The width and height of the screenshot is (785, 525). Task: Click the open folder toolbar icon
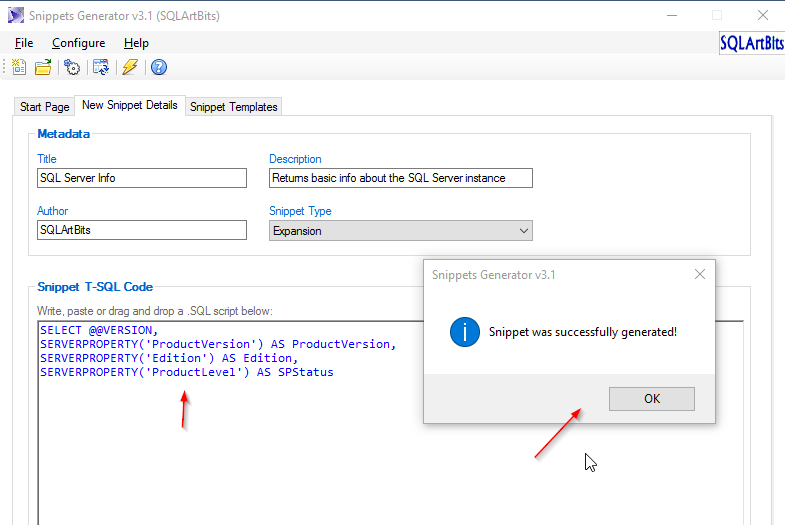click(43, 67)
